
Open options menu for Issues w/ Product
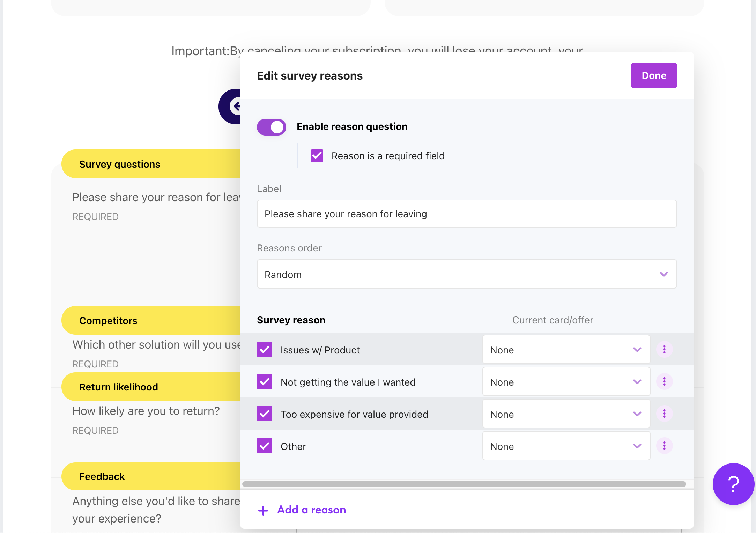click(664, 350)
